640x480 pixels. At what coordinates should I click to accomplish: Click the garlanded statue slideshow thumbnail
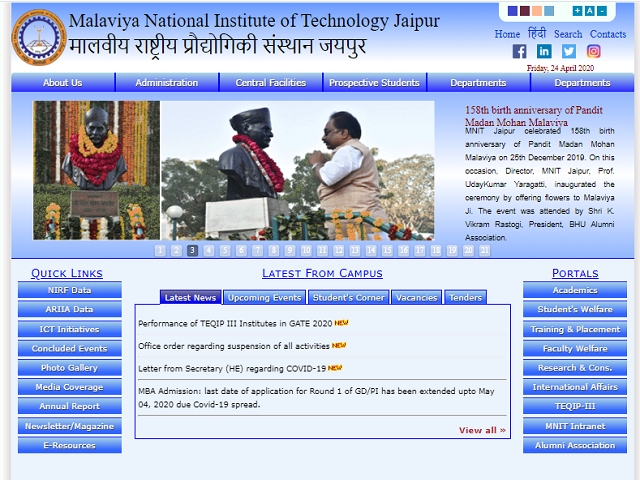click(96, 170)
